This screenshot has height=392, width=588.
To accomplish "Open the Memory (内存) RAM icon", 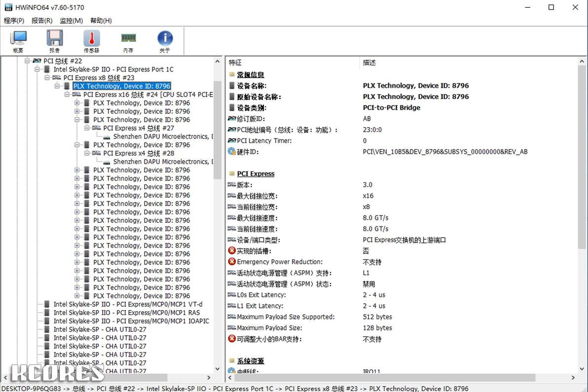I will (128, 41).
